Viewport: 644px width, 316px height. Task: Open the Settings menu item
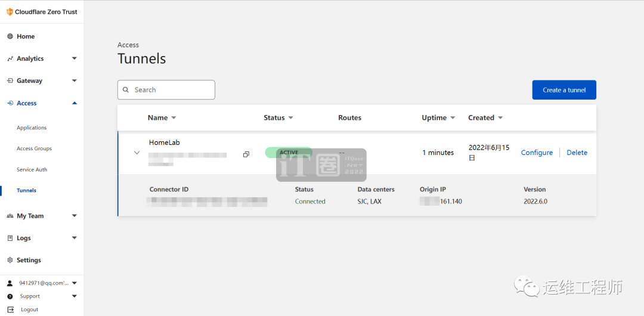click(x=29, y=260)
